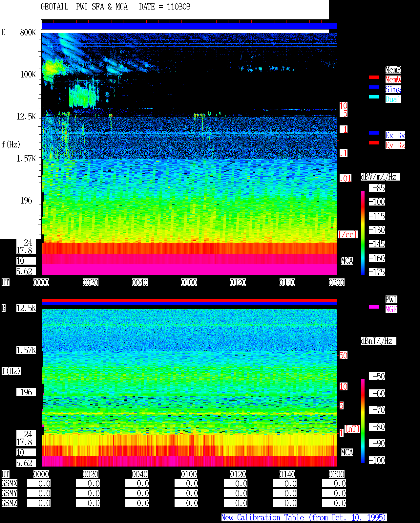The height and width of the screenshot is (523, 420).
Task: Click the 'E' panel letter label
Action: (x=3, y=32)
